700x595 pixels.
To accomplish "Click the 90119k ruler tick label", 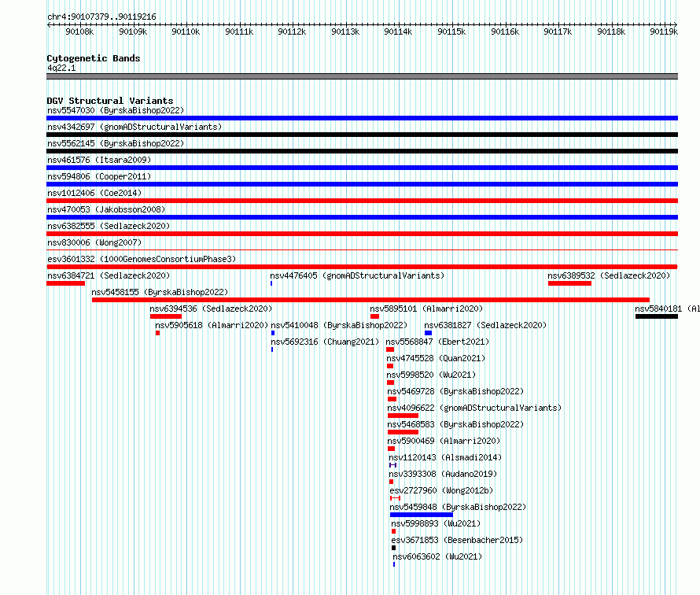I will click(x=664, y=31).
